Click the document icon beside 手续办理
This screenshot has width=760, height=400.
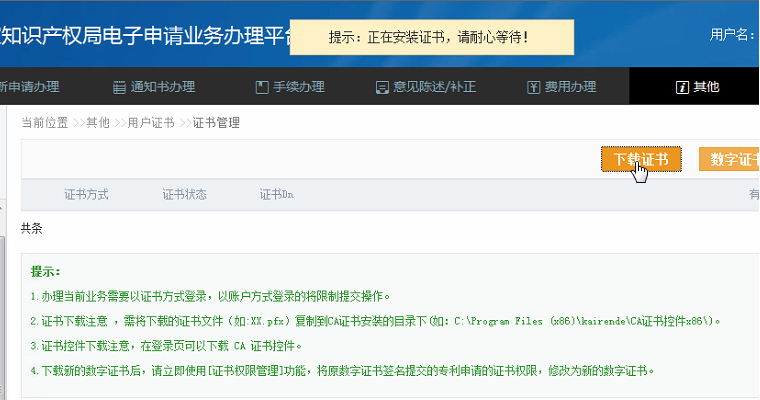pos(262,87)
